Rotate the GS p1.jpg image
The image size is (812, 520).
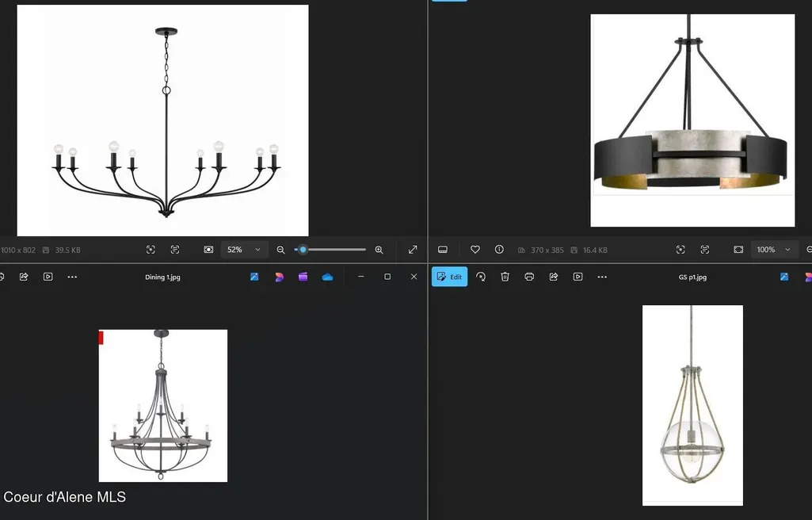tap(481, 277)
